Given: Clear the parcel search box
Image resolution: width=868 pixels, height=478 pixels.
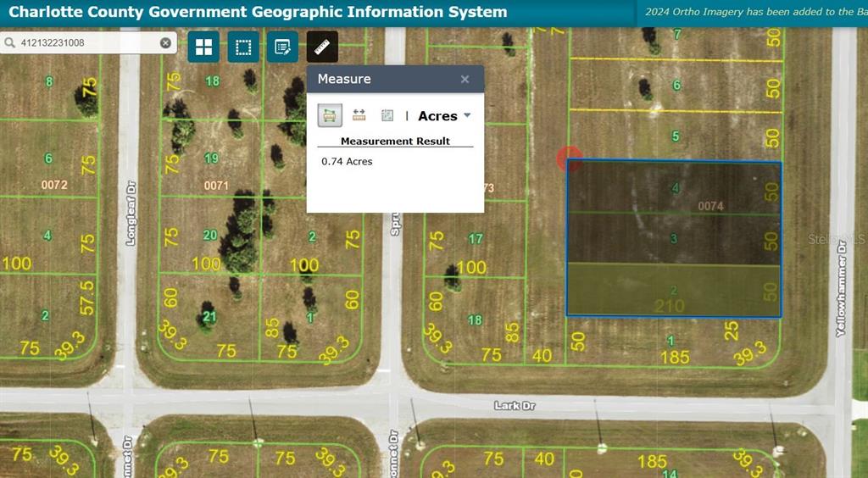Looking at the screenshot, I should 165,42.
